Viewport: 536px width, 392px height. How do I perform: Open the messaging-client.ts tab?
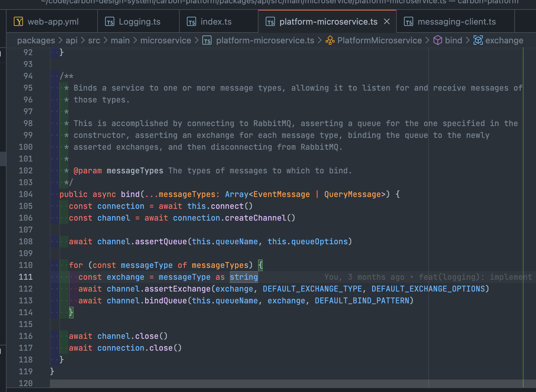(x=456, y=22)
